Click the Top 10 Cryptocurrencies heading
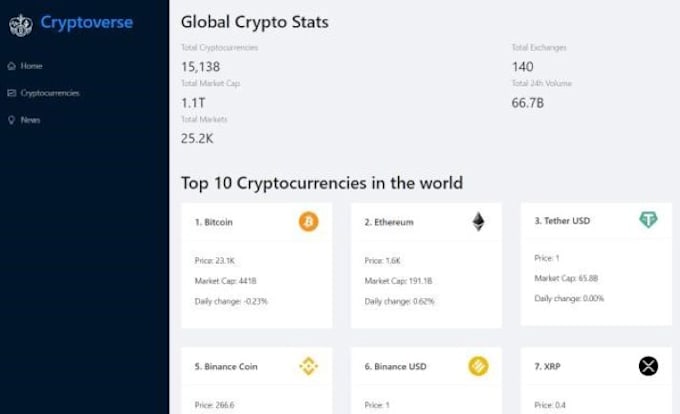Image resolution: width=680 pixels, height=414 pixels. (x=322, y=183)
